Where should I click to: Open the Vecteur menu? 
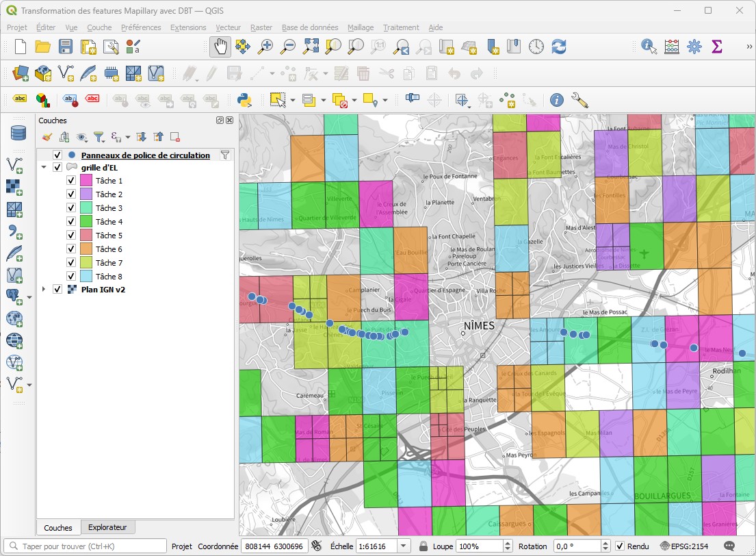[x=228, y=27]
